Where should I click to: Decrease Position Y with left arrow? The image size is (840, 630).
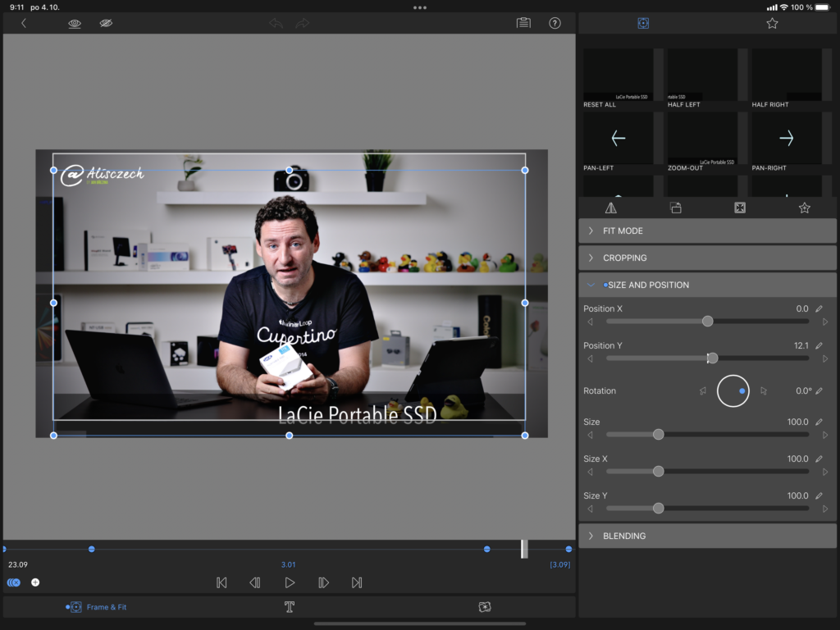pyautogui.click(x=591, y=359)
